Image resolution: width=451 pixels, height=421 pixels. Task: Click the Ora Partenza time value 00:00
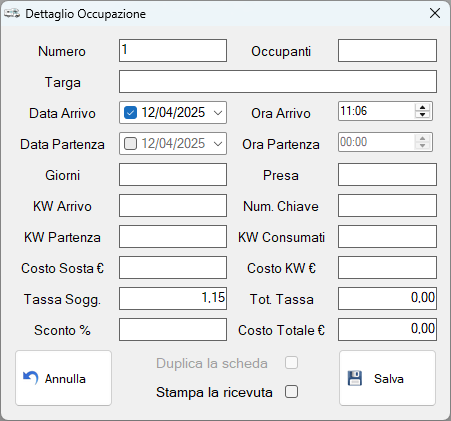click(x=354, y=142)
